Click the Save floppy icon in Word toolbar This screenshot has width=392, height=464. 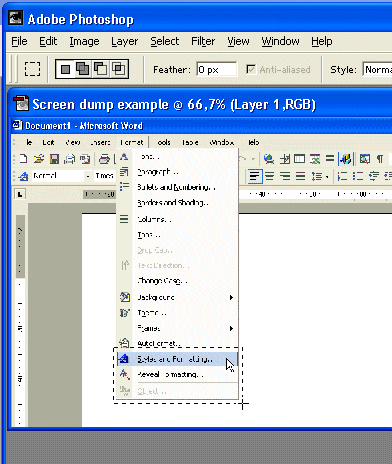tap(54, 159)
